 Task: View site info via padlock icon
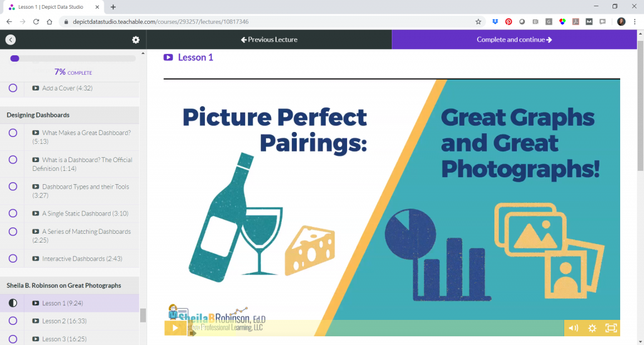[x=65, y=22]
